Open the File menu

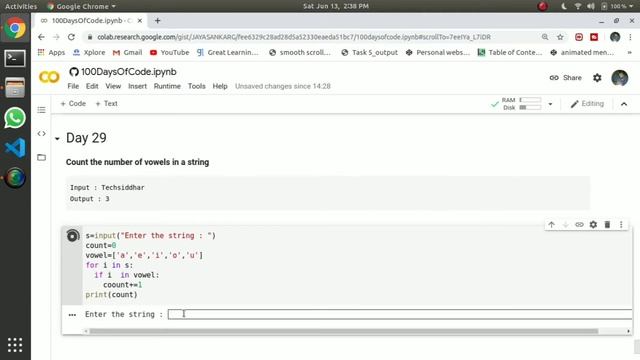point(73,86)
